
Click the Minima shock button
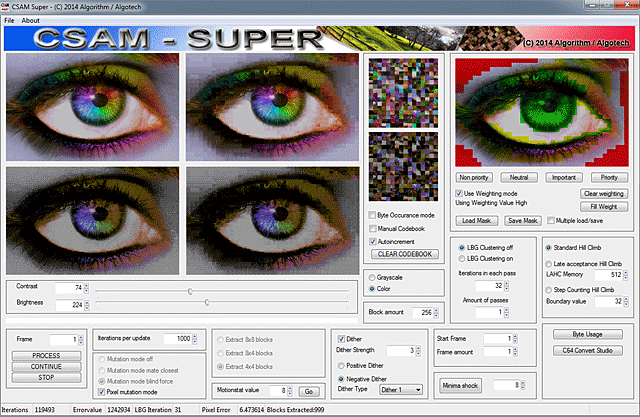[x=460, y=386]
